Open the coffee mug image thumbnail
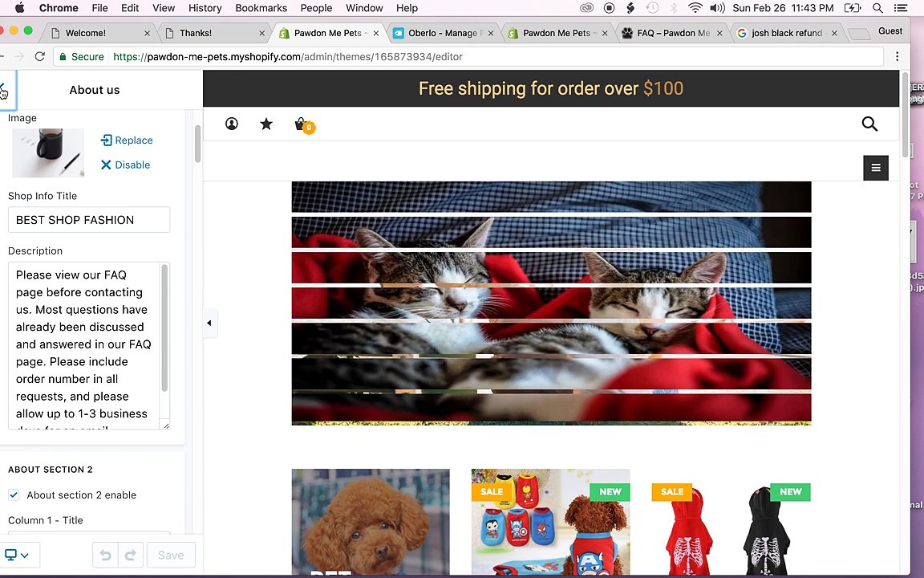Image resolution: width=924 pixels, height=578 pixels. click(48, 153)
